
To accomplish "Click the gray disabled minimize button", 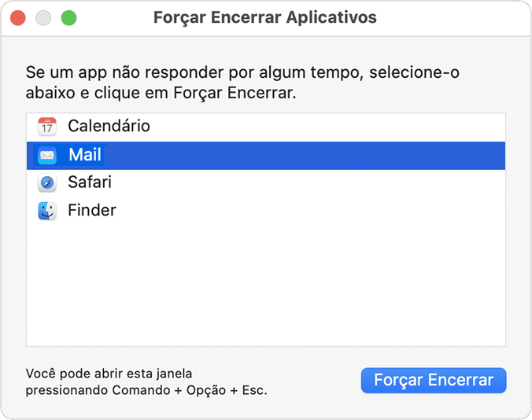I will 43,17.
